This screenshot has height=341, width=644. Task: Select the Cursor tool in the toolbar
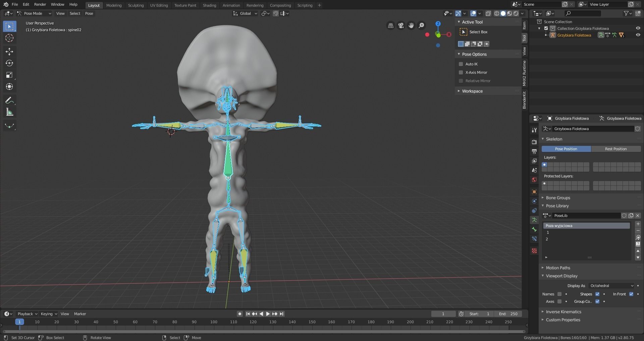pyautogui.click(x=9, y=38)
